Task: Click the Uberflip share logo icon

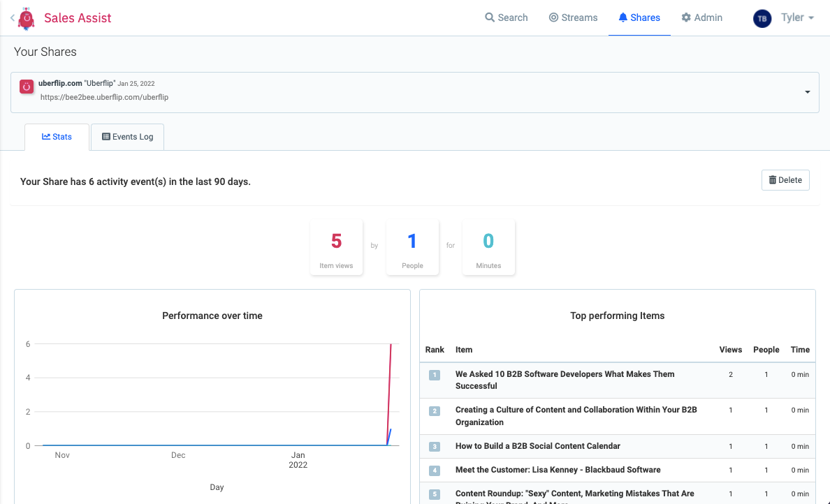Action: click(x=27, y=86)
